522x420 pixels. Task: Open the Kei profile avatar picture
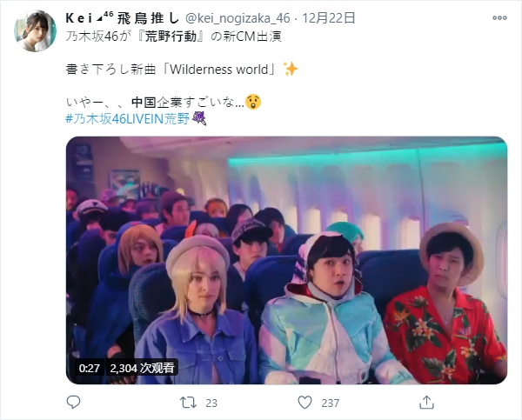[x=36, y=31]
